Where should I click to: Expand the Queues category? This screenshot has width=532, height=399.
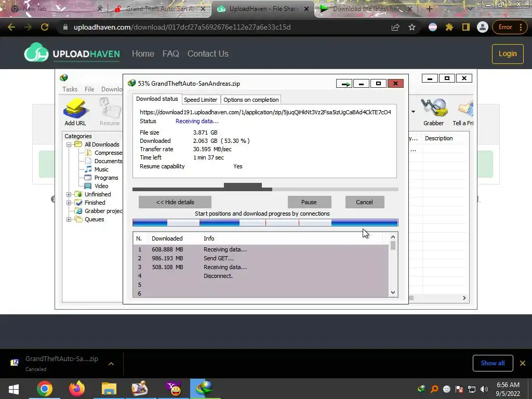click(x=69, y=220)
